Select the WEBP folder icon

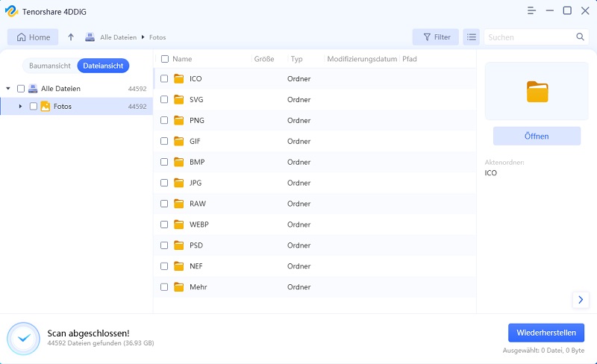click(x=178, y=225)
